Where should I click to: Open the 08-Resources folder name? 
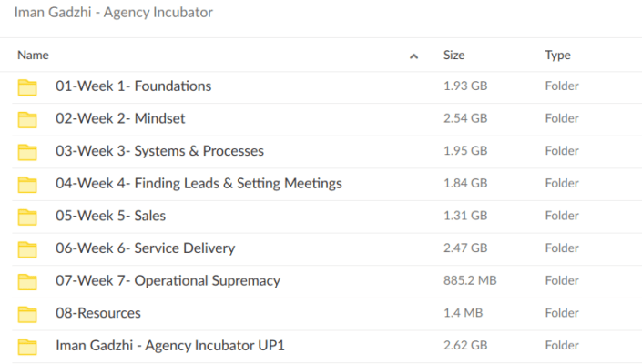98,313
